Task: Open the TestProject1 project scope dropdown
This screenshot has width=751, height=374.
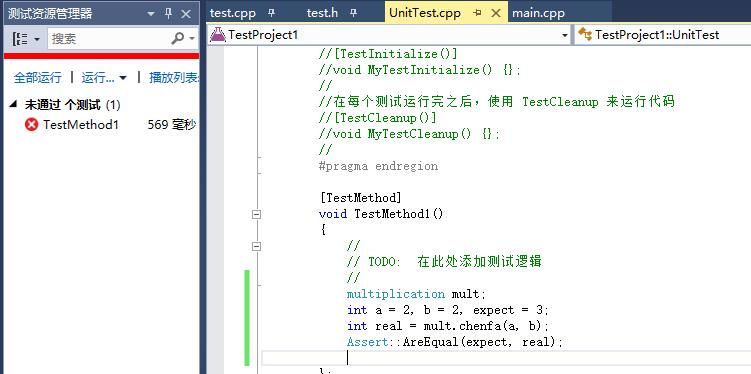Action: [x=565, y=35]
